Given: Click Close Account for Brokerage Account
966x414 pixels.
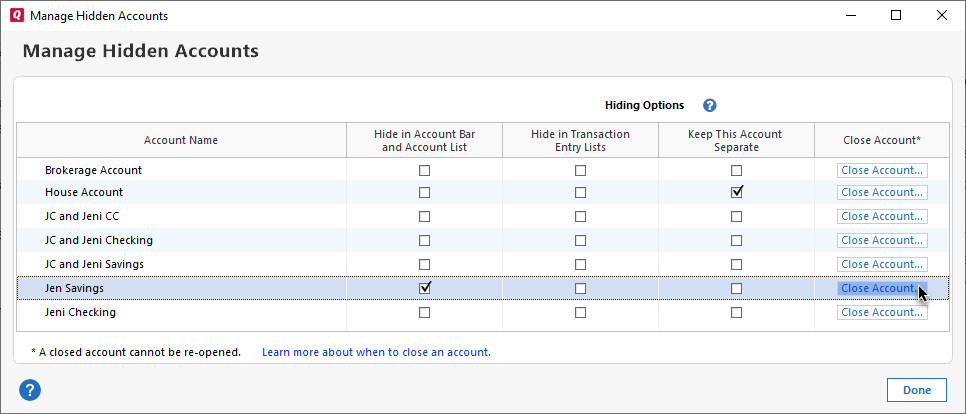Looking at the screenshot, I should [x=882, y=170].
